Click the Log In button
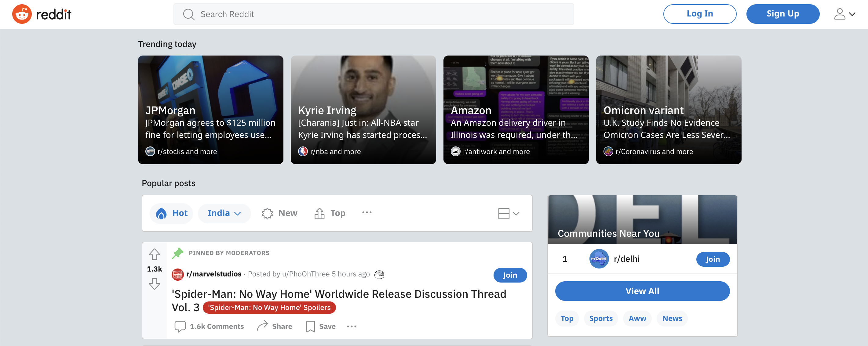 pos(699,14)
